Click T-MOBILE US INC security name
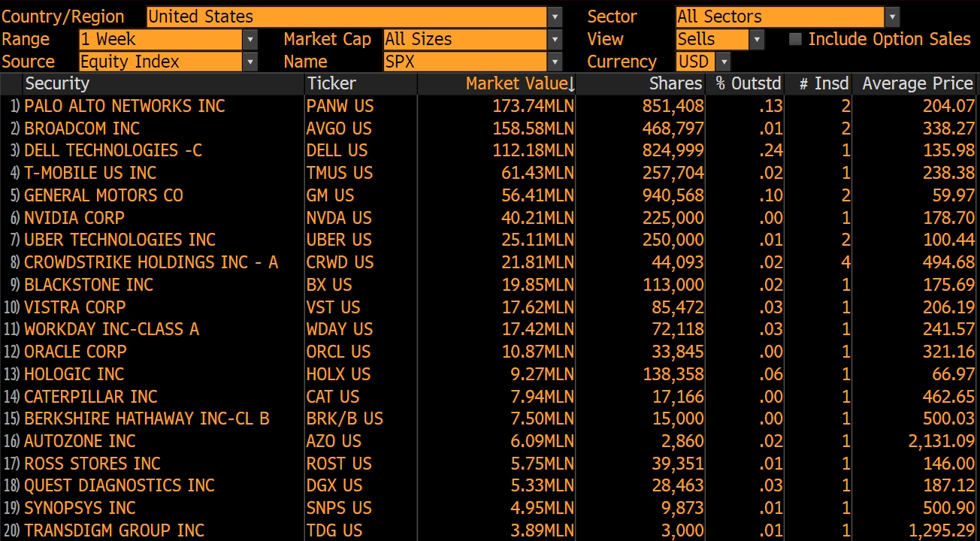Screen dimensions: 980x541 point(90,173)
